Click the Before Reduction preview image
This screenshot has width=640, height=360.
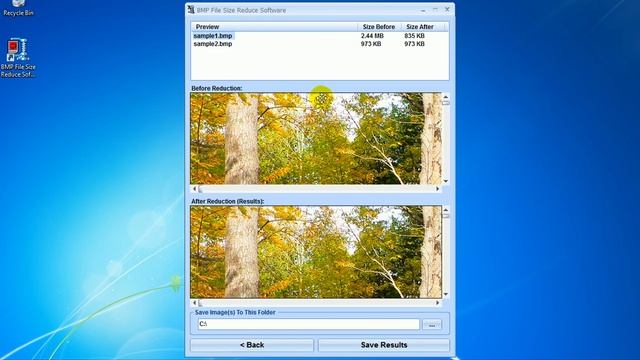[316, 138]
